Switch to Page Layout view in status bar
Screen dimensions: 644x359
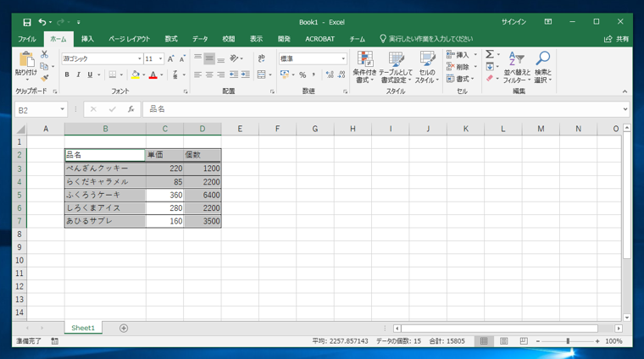click(504, 341)
